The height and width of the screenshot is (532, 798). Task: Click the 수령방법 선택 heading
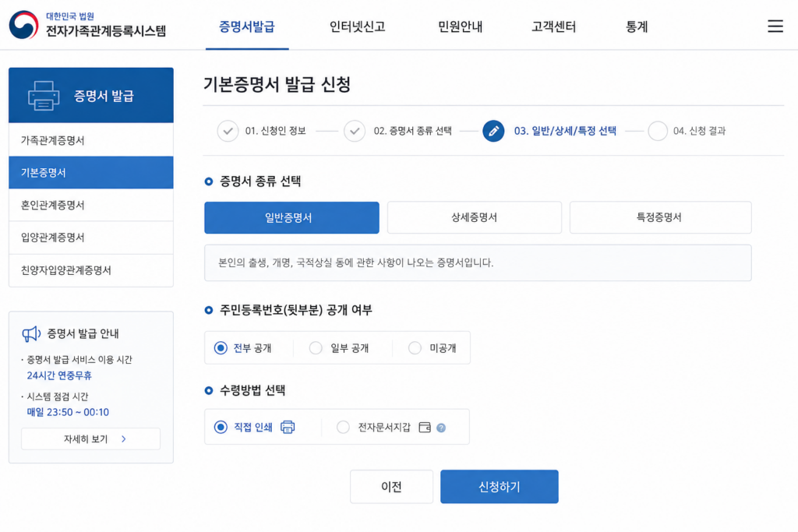[252, 390]
